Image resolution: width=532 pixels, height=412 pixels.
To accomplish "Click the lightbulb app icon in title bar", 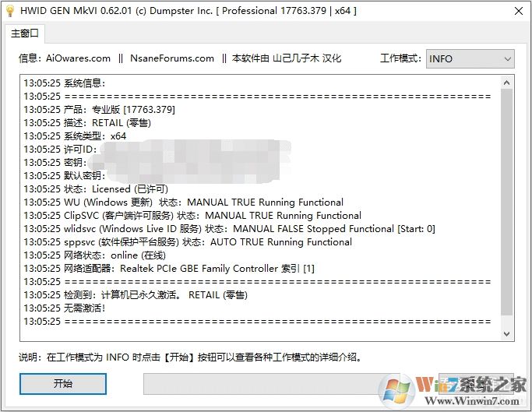I will tap(10, 11).
